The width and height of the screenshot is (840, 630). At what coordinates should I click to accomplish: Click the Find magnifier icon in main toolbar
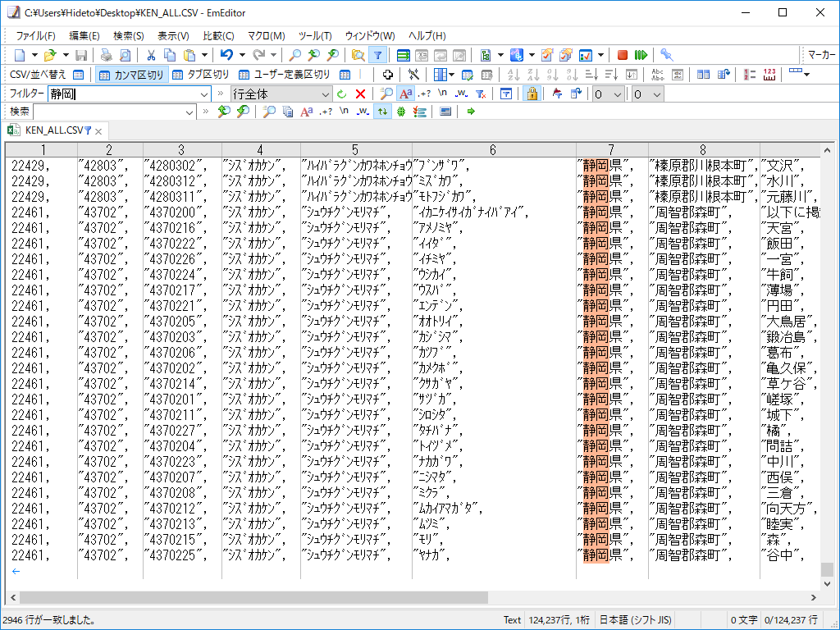[294, 55]
